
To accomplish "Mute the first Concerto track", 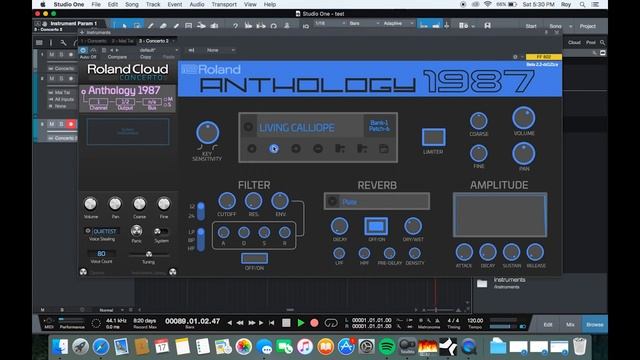I will 52,55.
